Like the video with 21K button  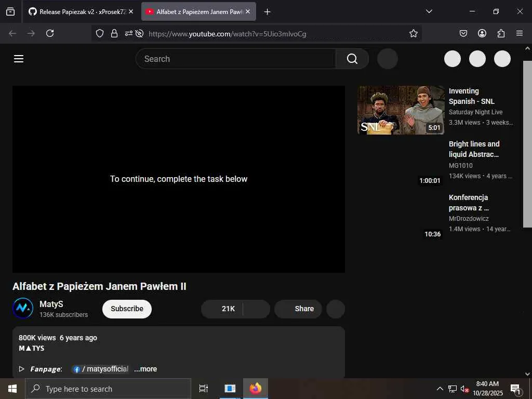(x=222, y=309)
